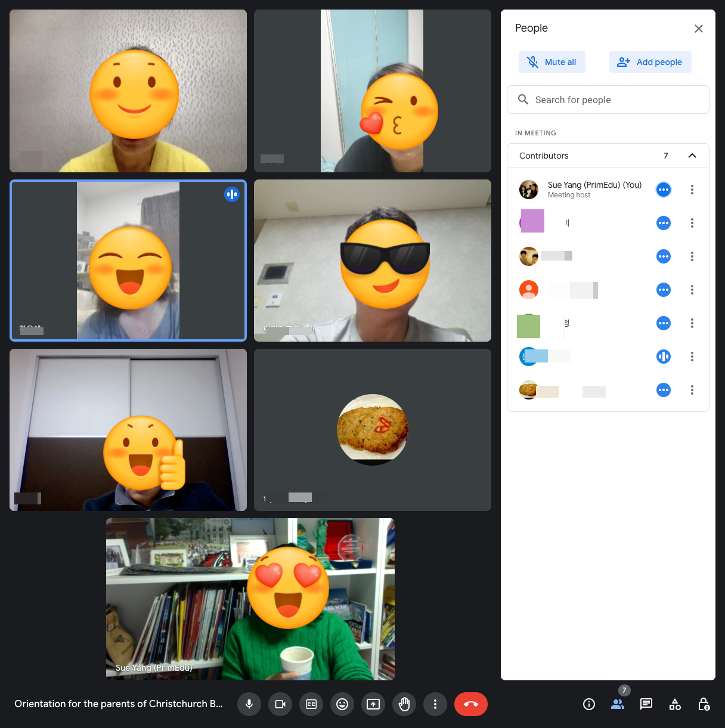Toggle the microphone in bottom toolbar
The image size is (725, 728).
tap(249, 704)
